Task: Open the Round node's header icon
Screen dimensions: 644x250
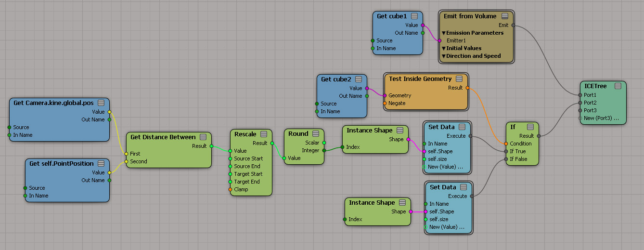Action: click(316, 134)
